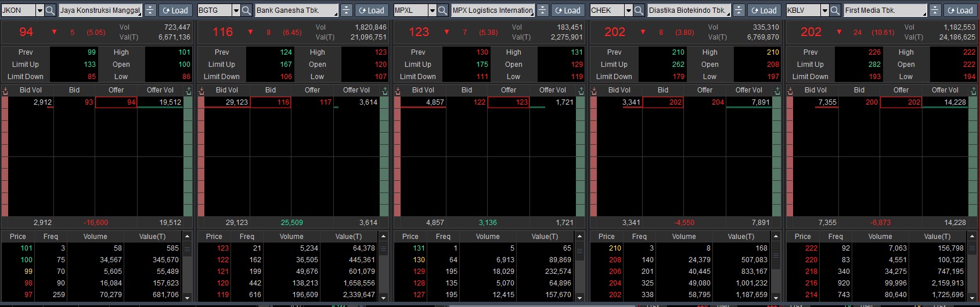The image size is (980, 307).
Task: Click the First Media Tbk. company name field
Action: (x=885, y=10)
